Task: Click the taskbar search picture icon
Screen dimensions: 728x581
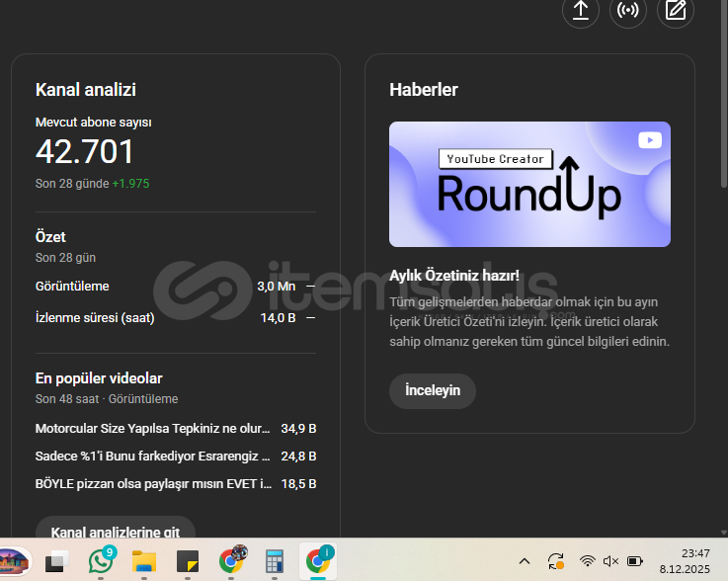Action: click(x=14, y=561)
